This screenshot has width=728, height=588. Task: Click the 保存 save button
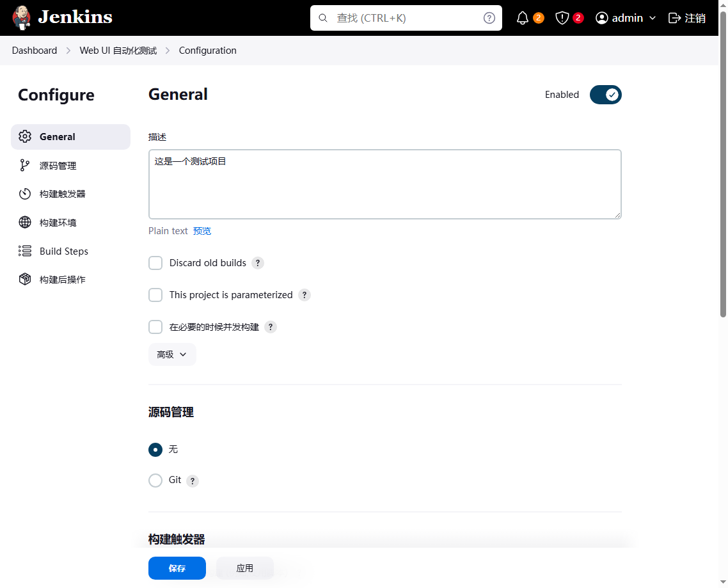pyautogui.click(x=177, y=568)
